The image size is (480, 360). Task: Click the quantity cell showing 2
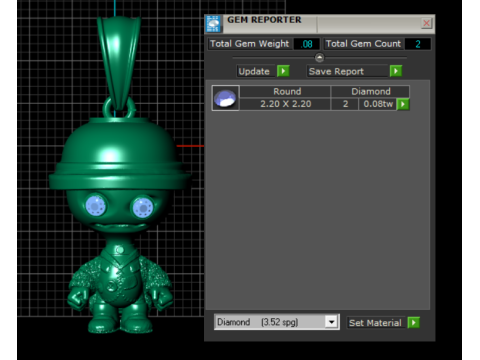(345, 104)
